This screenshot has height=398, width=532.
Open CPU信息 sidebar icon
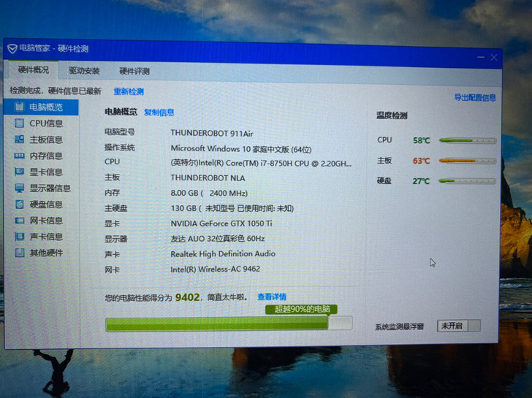pos(19,123)
